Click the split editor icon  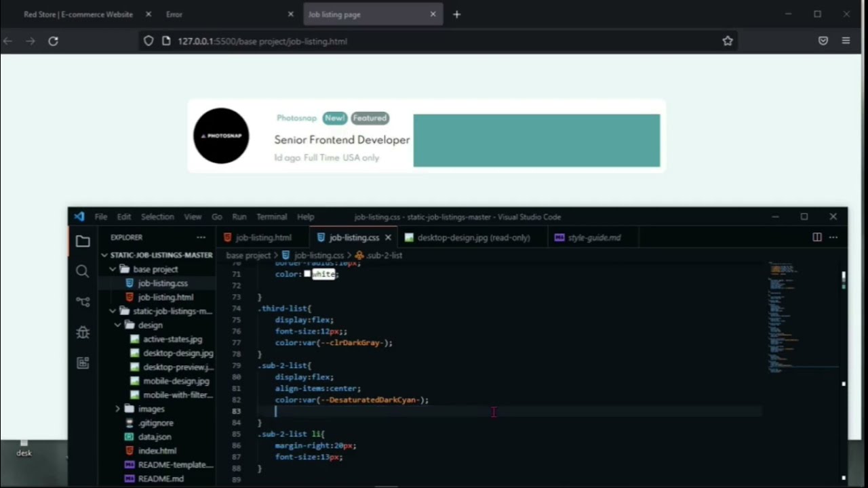(x=817, y=237)
